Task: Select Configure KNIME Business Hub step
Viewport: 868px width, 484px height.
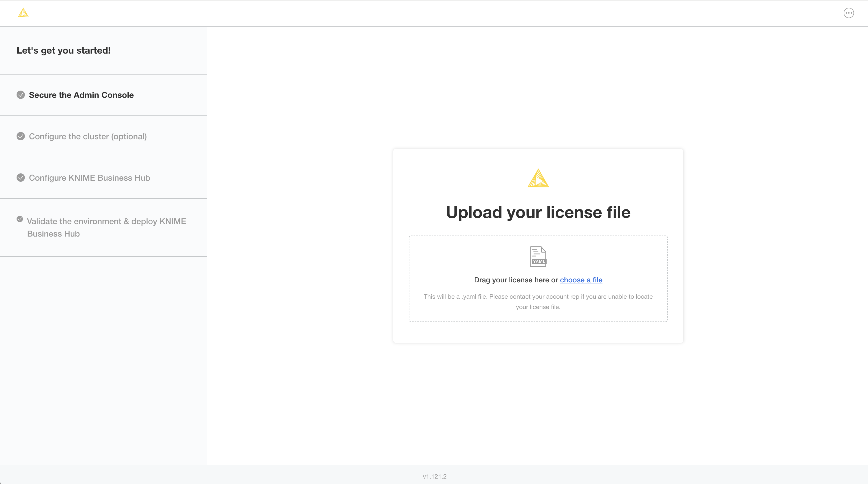Action: (x=89, y=178)
